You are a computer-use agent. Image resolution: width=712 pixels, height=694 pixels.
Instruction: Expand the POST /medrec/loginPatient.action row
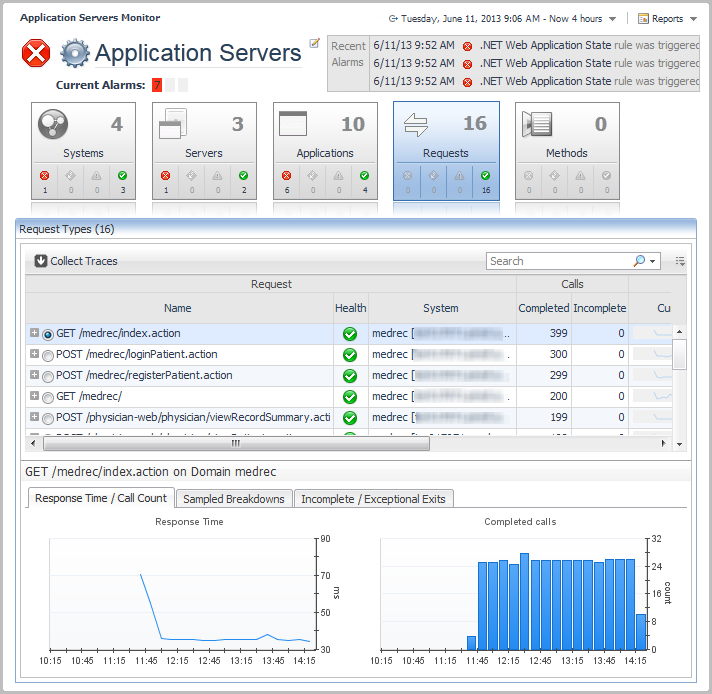34,353
